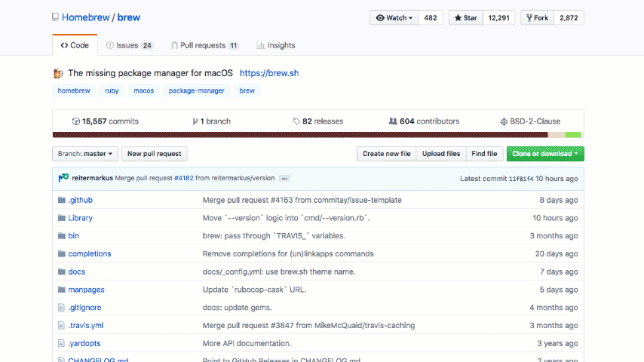Open commit 'brew: pass through `TRAVIS_` variables.'
644x362 pixels.
click(x=274, y=236)
